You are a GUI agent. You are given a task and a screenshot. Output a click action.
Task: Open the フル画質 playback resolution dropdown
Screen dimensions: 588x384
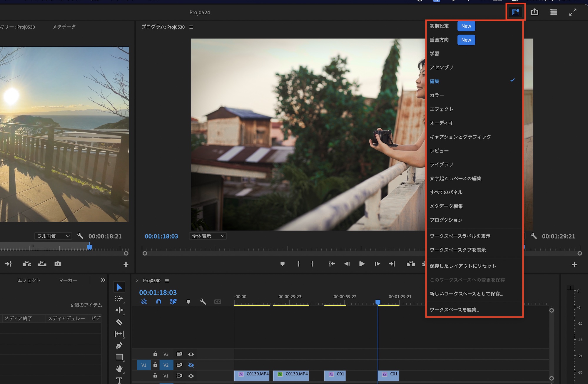[53, 236]
